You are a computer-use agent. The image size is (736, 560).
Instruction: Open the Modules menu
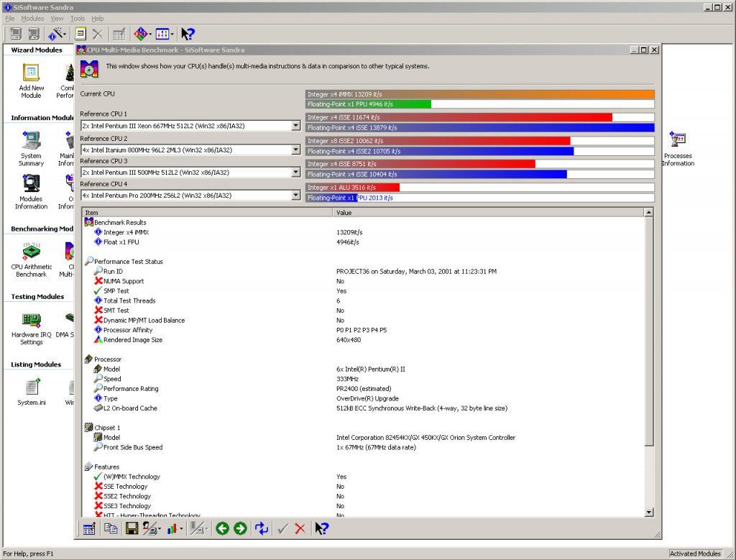coord(32,18)
